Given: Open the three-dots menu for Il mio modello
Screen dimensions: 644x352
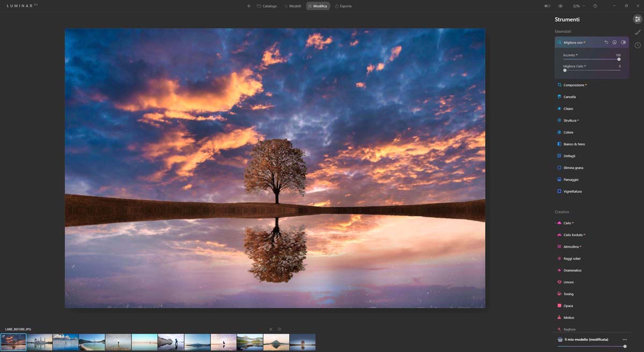Looking at the screenshot, I should click(x=624, y=340).
